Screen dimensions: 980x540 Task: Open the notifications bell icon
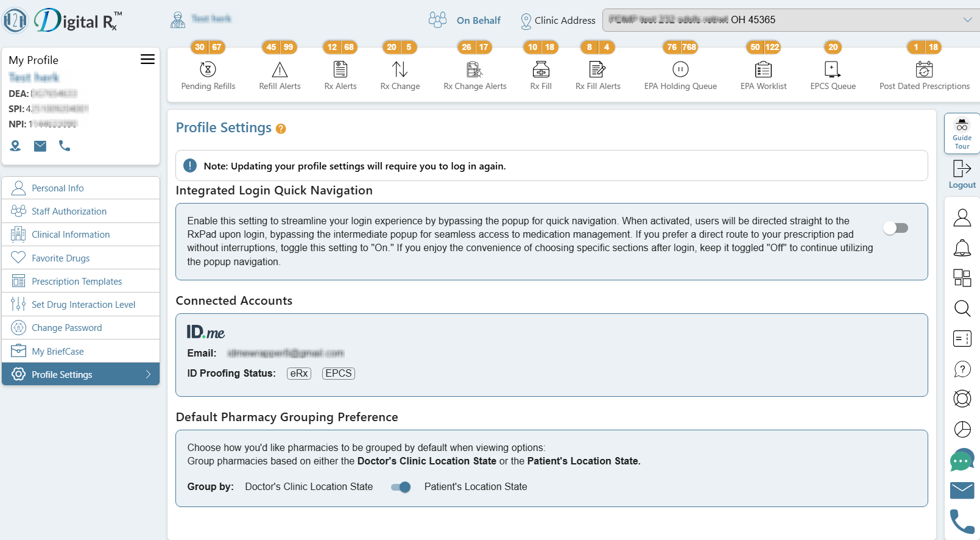tap(962, 247)
